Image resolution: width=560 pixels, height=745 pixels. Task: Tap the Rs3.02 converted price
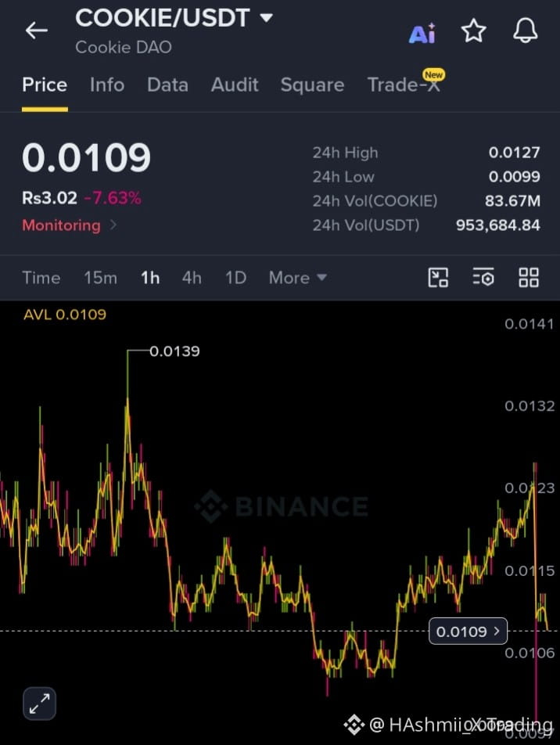tap(49, 198)
